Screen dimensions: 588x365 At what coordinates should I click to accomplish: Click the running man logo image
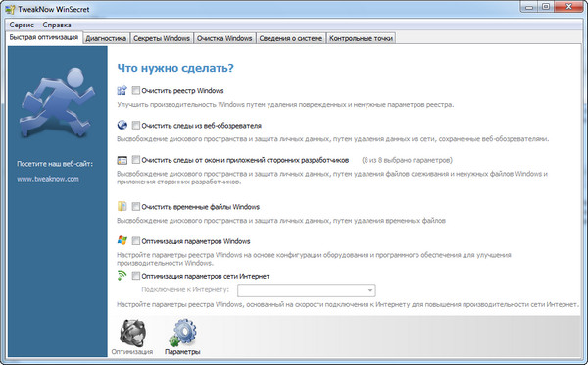point(58,102)
